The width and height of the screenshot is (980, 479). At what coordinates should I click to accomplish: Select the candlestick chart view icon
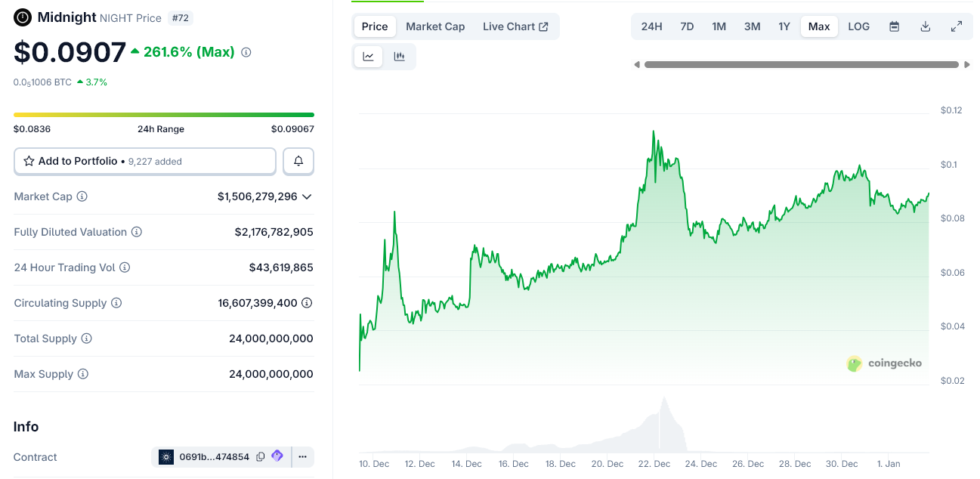[399, 56]
